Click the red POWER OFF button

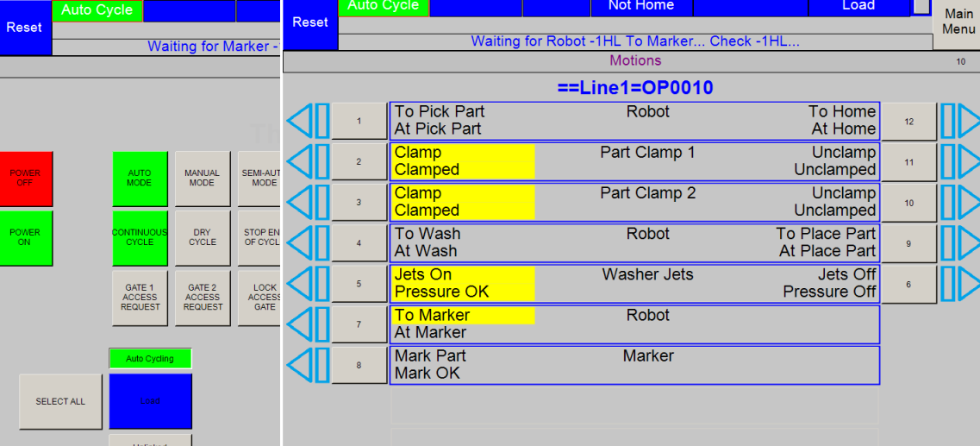point(26,179)
